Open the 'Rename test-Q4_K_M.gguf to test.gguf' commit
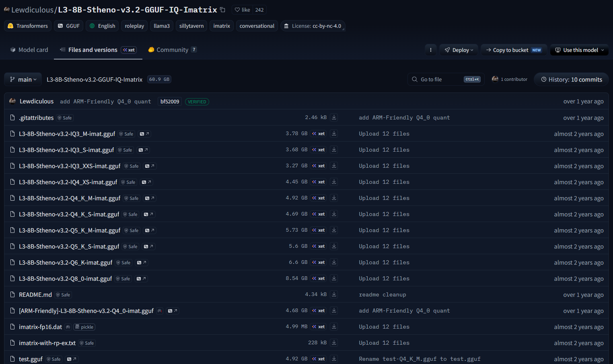This screenshot has width=613, height=364. [x=420, y=359]
